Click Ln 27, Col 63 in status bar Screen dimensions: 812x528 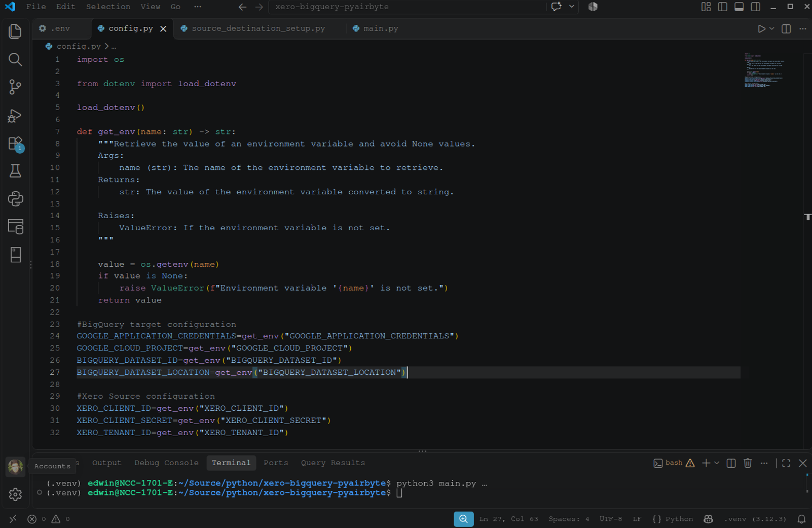(x=508, y=519)
